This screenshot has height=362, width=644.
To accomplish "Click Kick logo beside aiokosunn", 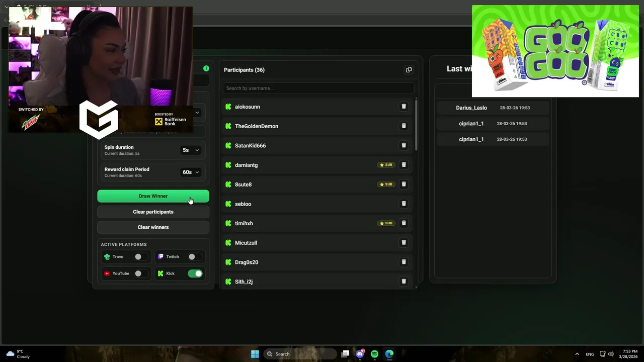I will (228, 107).
